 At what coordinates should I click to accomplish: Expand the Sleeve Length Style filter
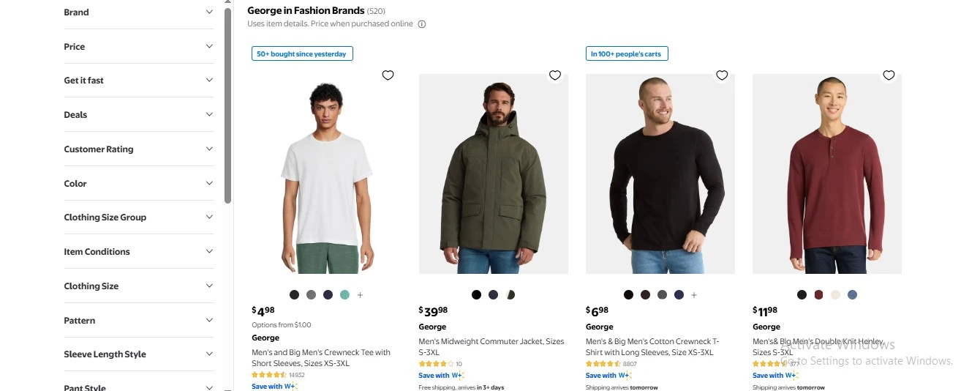[138, 354]
